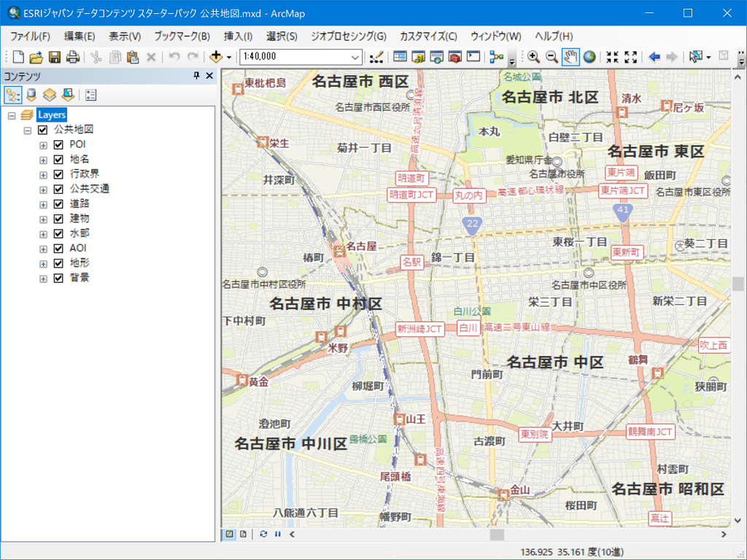Toggle the AOI layer checkbox
Viewport: 747px width, 560px height.
(x=58, y=249)
